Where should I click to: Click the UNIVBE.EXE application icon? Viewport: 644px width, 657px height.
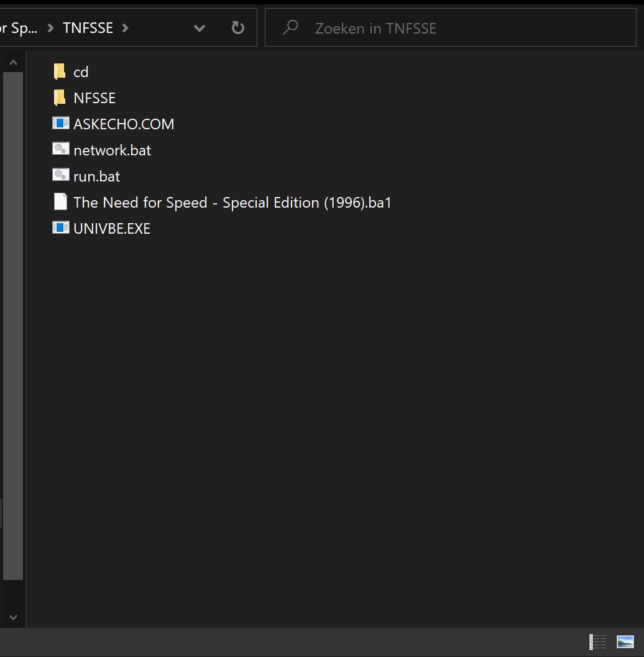pyautogui.click(x=61, y=227)
